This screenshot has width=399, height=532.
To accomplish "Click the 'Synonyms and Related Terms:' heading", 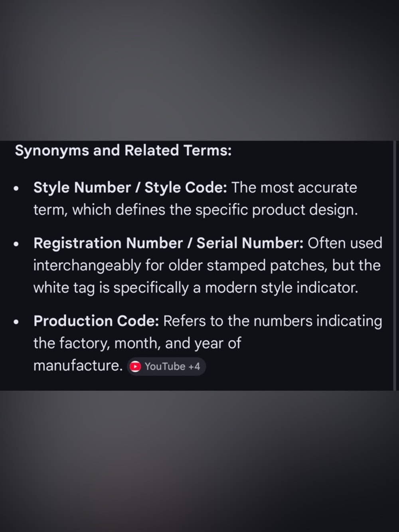I will pyautogui.click(x=123, y=150).
